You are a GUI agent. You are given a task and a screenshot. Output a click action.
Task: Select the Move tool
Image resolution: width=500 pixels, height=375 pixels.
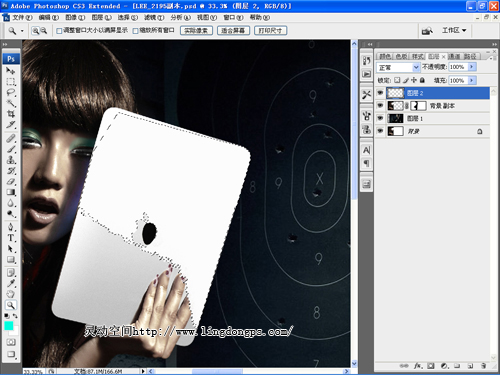(11, 71)
